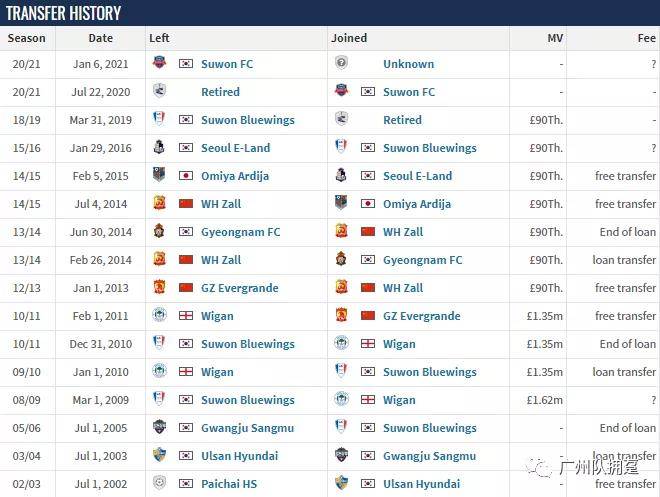Screen dimensions: 660x497
Task: Click the Paichai HS crest icon
Action: 159,483
